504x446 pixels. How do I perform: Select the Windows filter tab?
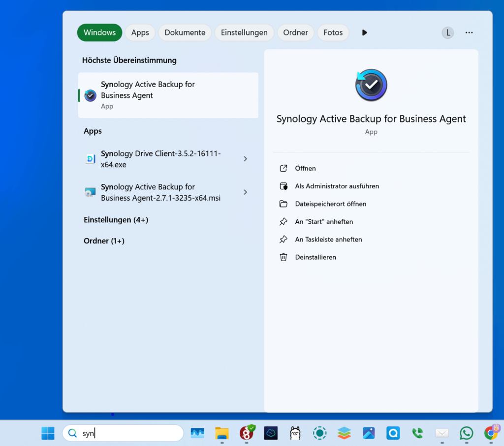click(x=99, y=32)
